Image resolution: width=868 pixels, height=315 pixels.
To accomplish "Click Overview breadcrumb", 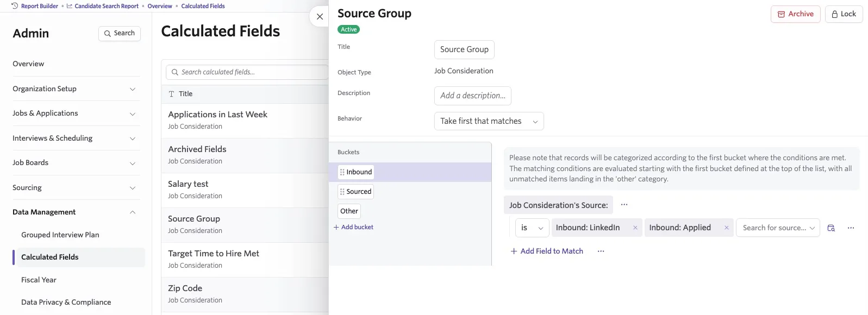I will click(160, 6).
